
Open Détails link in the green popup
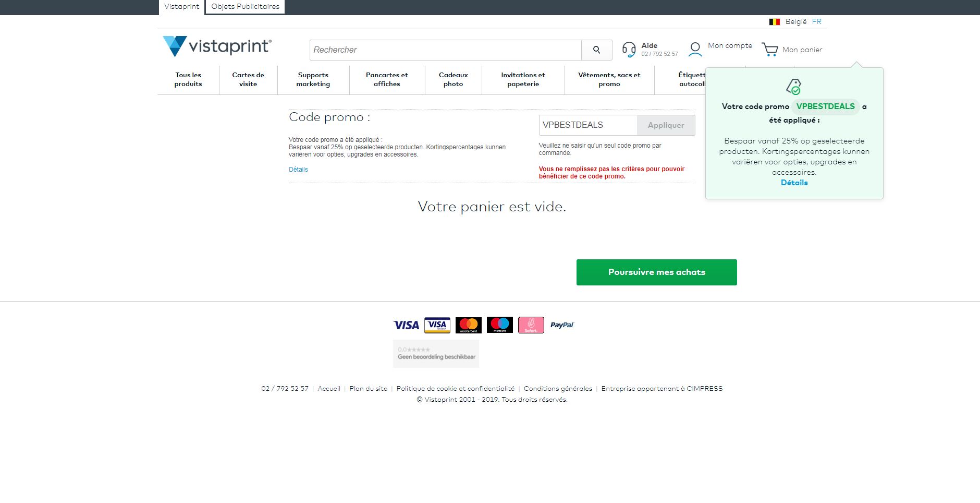pos(794,183)
